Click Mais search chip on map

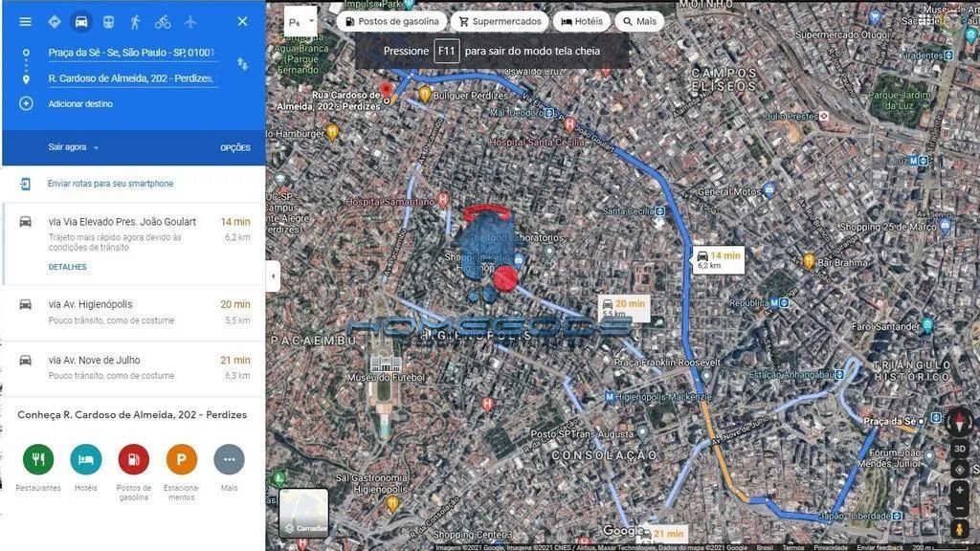coord(639,21)
